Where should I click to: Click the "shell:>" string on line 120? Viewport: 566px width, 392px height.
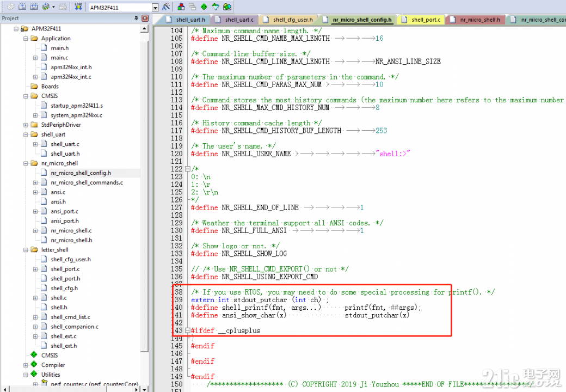pos(393,154)
